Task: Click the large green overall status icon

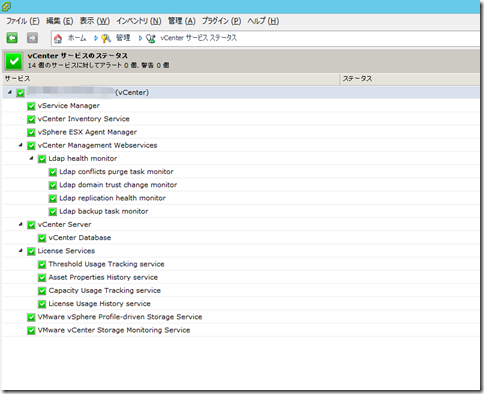Action: pyautogui.click(x=14, y=61)
